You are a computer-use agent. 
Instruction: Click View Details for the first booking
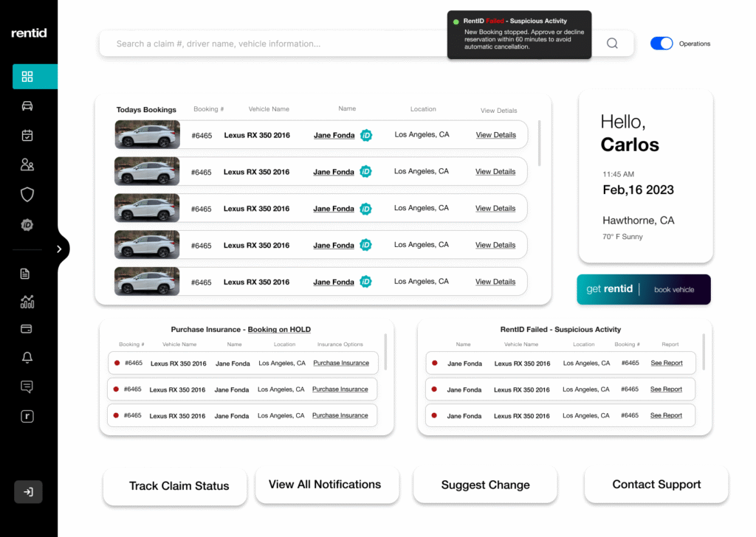[x=495, y=135]
